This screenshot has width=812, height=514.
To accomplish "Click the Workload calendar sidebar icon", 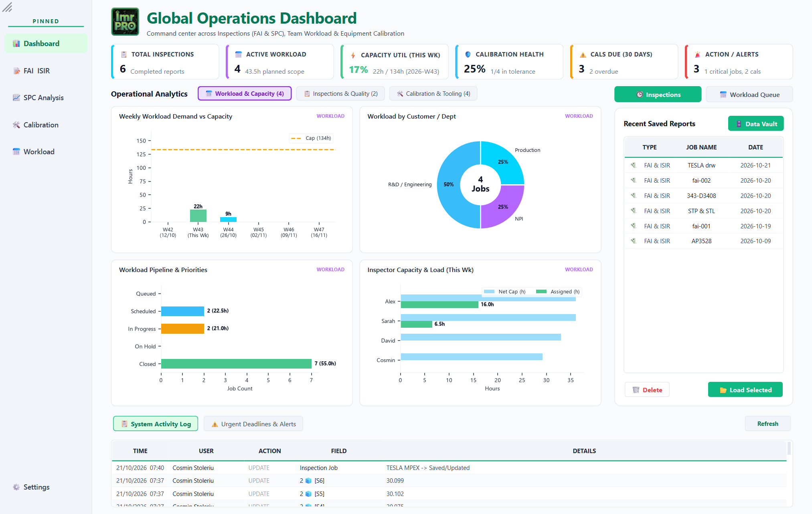I will (16, 152).
